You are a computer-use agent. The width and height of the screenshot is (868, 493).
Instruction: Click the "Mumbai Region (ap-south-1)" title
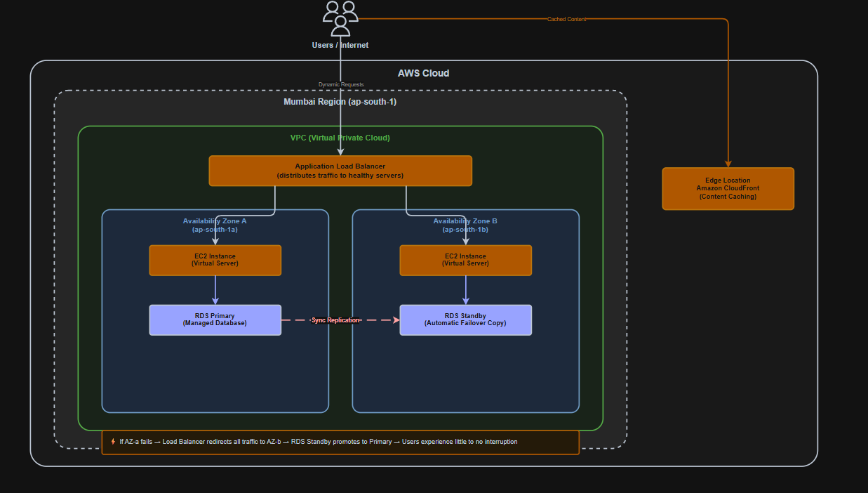point(340,102)
